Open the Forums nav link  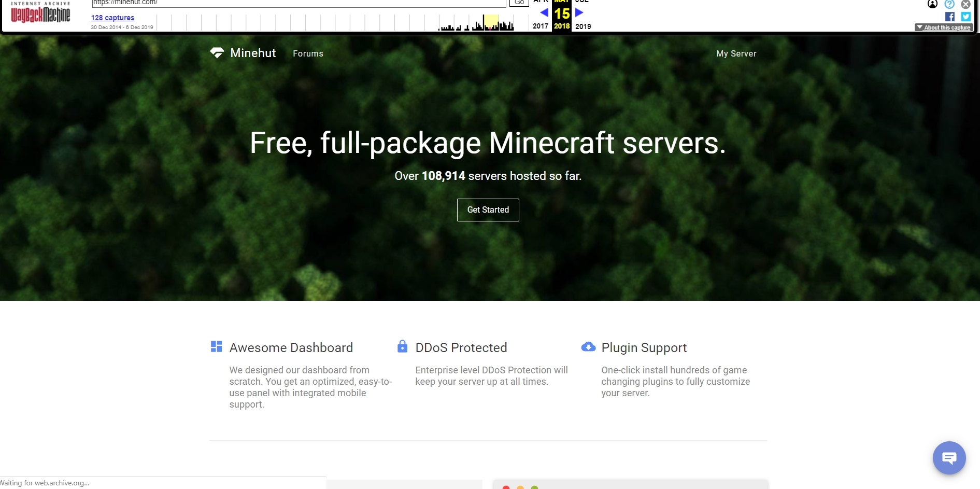(308, 53)
